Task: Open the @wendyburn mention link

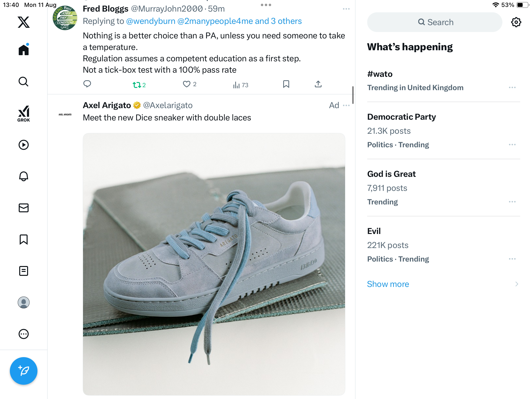Action: pyautogui.click(x=150, y=21)
